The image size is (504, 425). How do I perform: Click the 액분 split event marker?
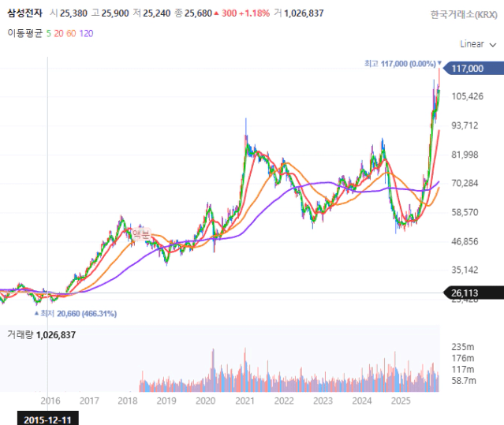[x=140, y=234]
